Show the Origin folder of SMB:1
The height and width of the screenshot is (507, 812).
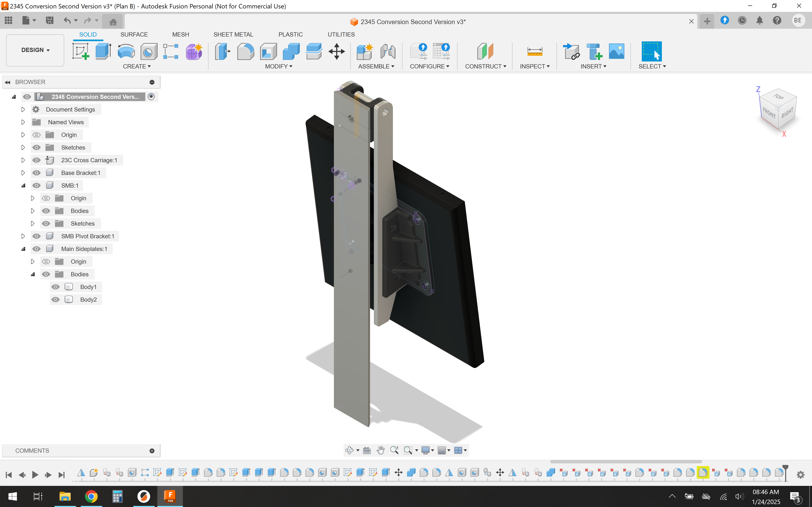pos(46,198)
